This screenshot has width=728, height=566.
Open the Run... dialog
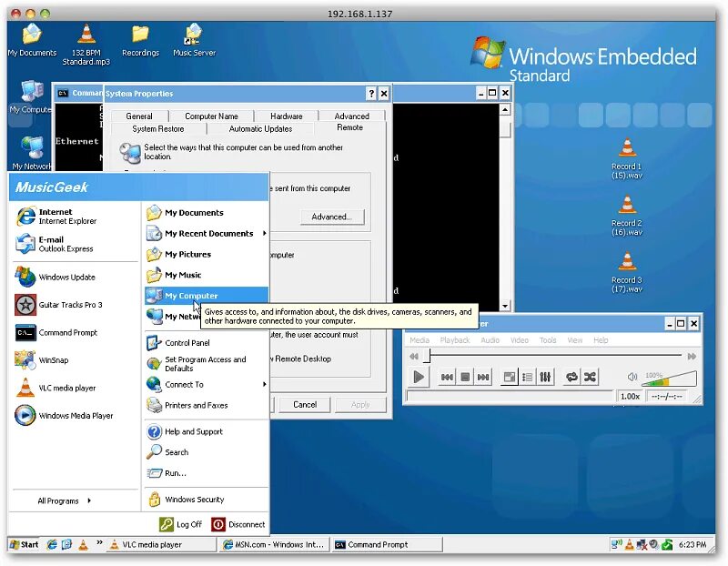pyautogui.click(x=207, y=473)
